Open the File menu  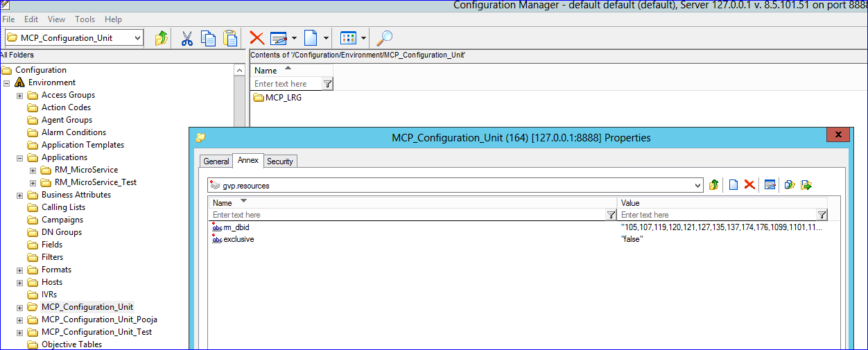coord(8,19)
